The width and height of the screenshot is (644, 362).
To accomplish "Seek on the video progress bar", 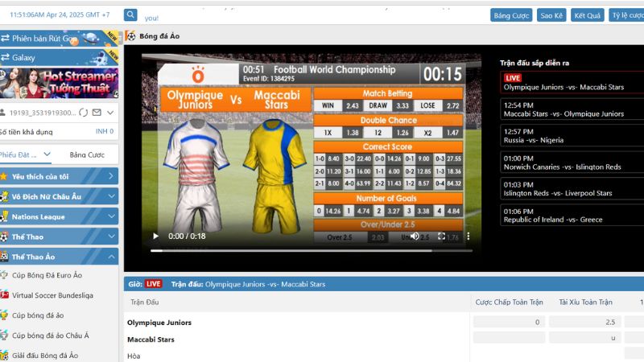I will 312,250.
